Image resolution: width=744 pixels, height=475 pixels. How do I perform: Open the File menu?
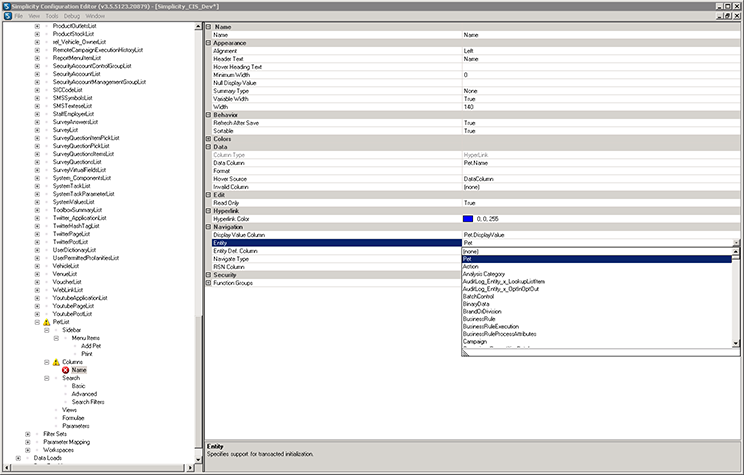(19, 16)
